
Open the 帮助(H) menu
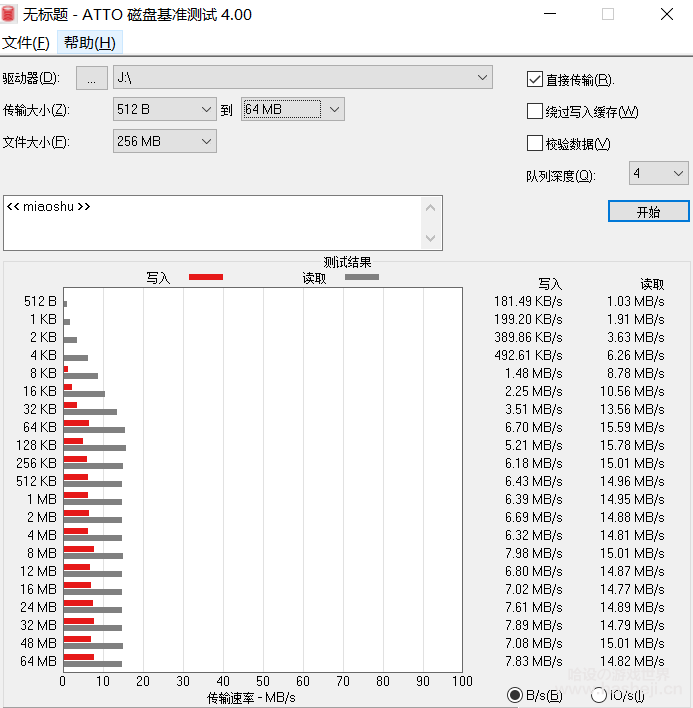(x=90, y=43)
